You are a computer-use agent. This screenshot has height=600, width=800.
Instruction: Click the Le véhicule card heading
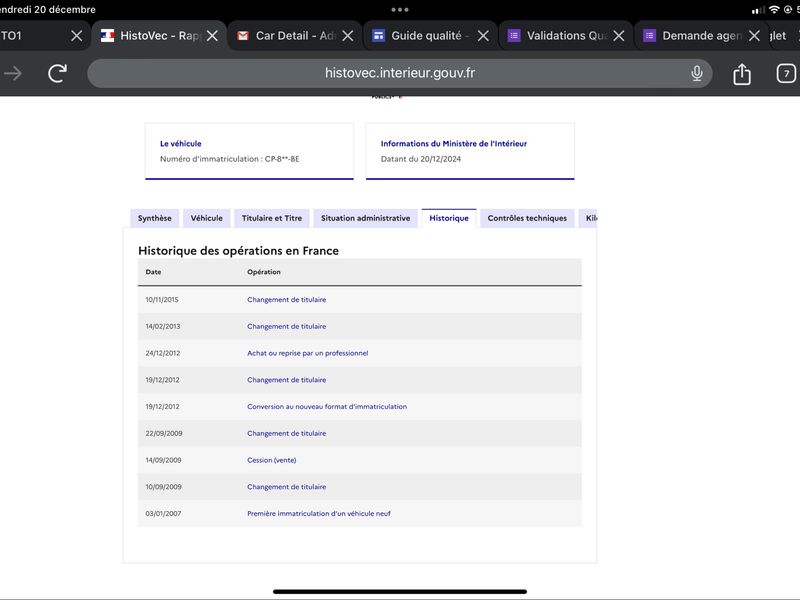point(181,144)
